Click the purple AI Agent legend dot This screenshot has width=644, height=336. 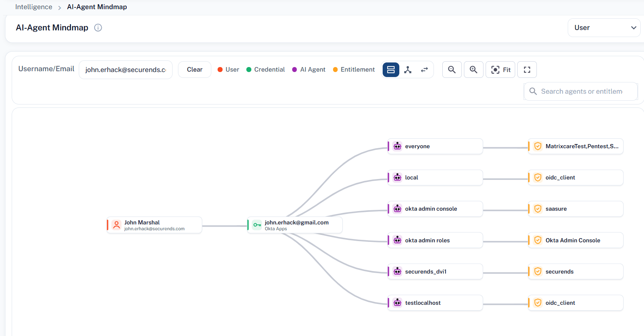click(295, 70)
